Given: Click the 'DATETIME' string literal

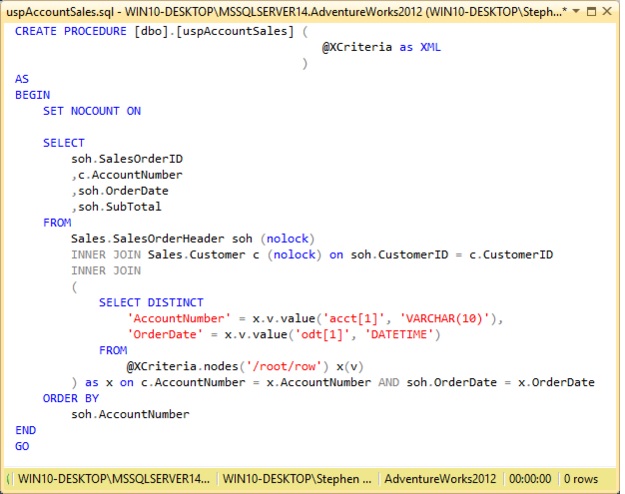Looking at the screenshot, I should coord(399,334).
